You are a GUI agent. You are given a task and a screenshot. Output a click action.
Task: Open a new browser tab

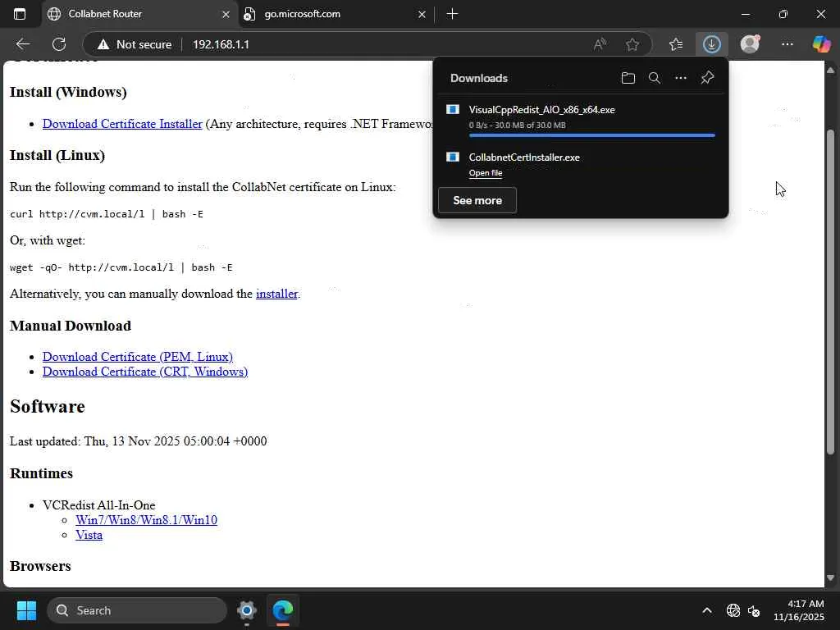tap(452, 14)
